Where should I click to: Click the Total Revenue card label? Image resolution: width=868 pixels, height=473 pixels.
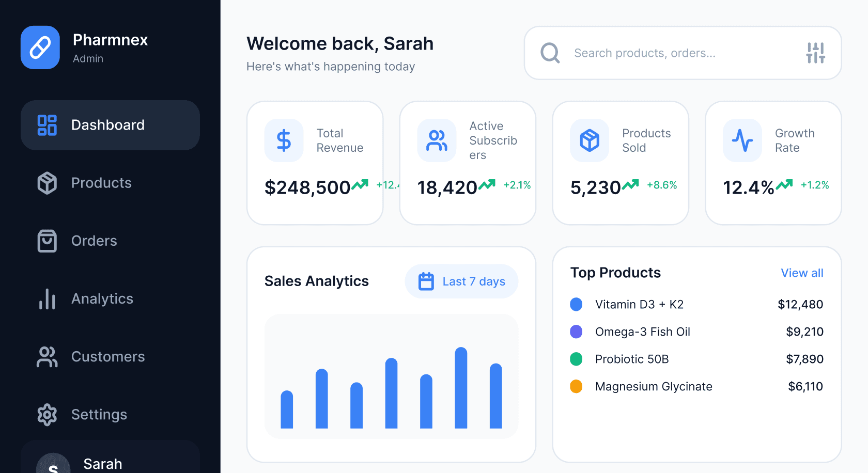tap(340, 140)
